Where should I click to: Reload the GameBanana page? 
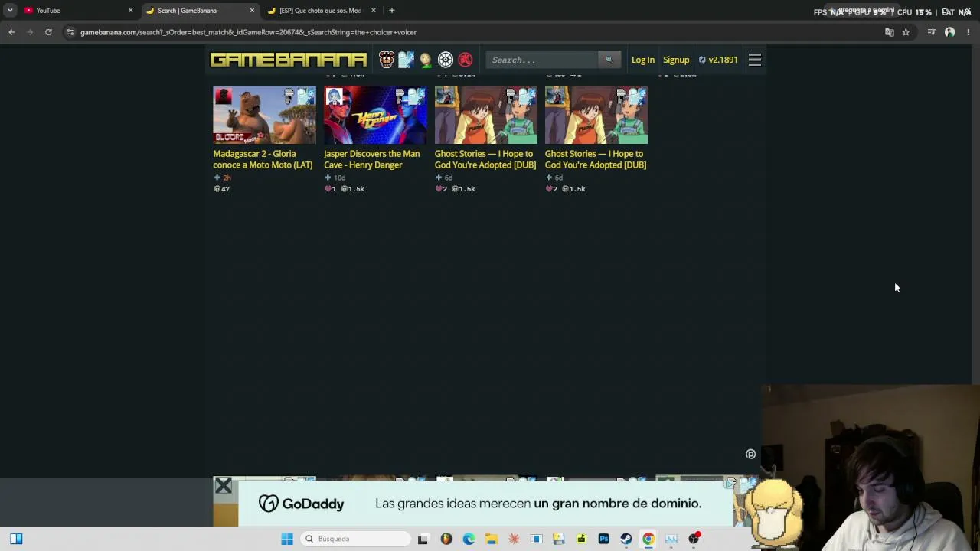pos(48,32)
